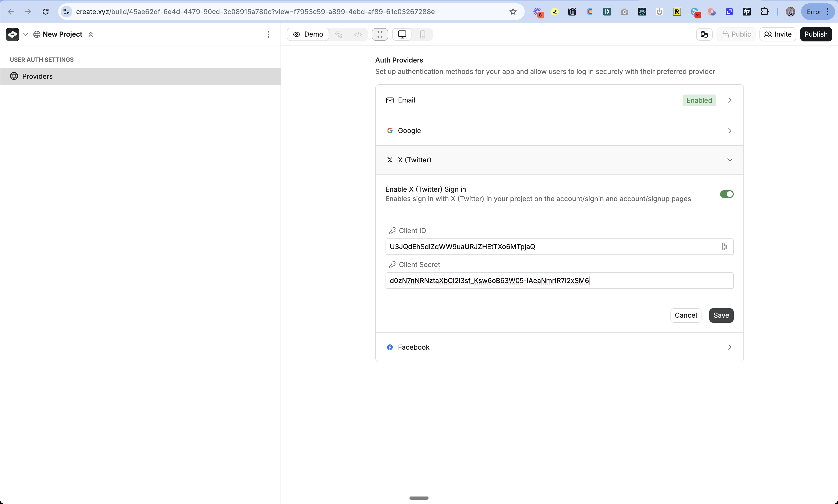Open the database icon button
Image resolution: width=838 pixels, height=504 pixels.
pos(704,34)
